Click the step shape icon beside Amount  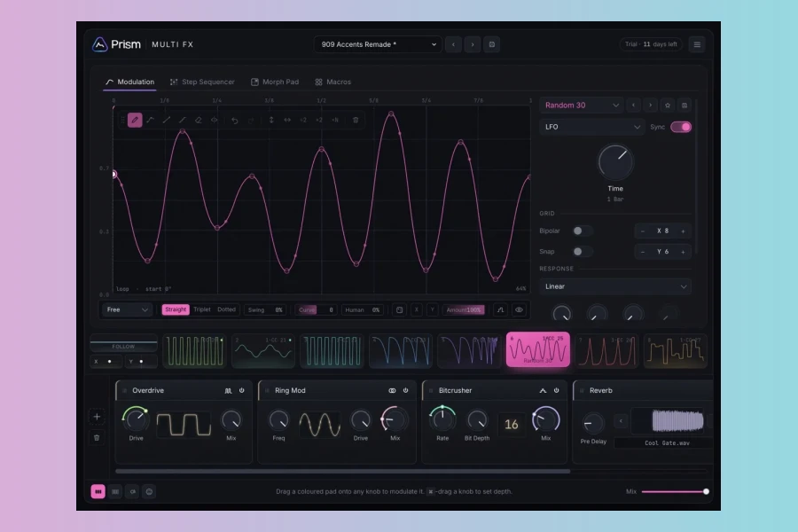[501, 309]
